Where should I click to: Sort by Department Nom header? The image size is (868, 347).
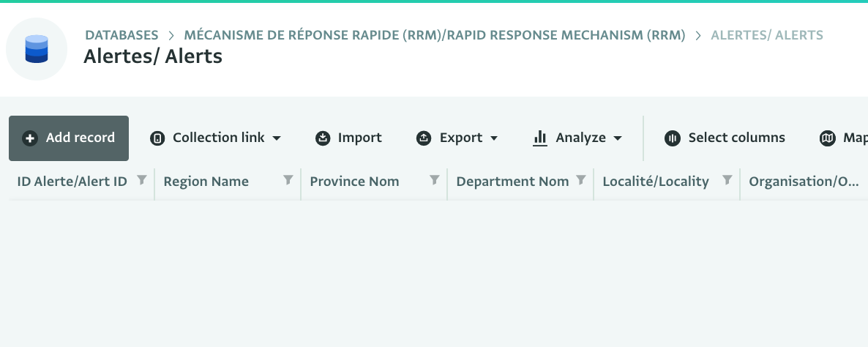[512, 182]
